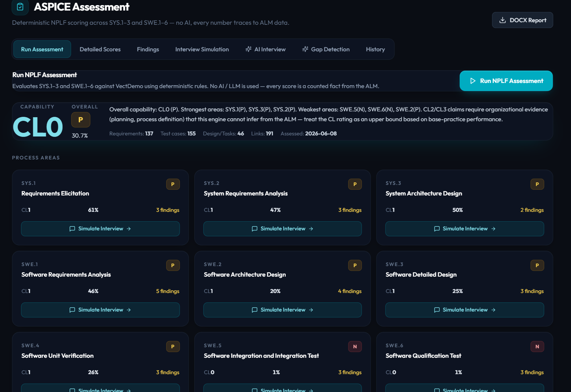The image size is (571, 392).
Task: Click the sparkle icon on AI Interview tab
Action: point(249,49)
